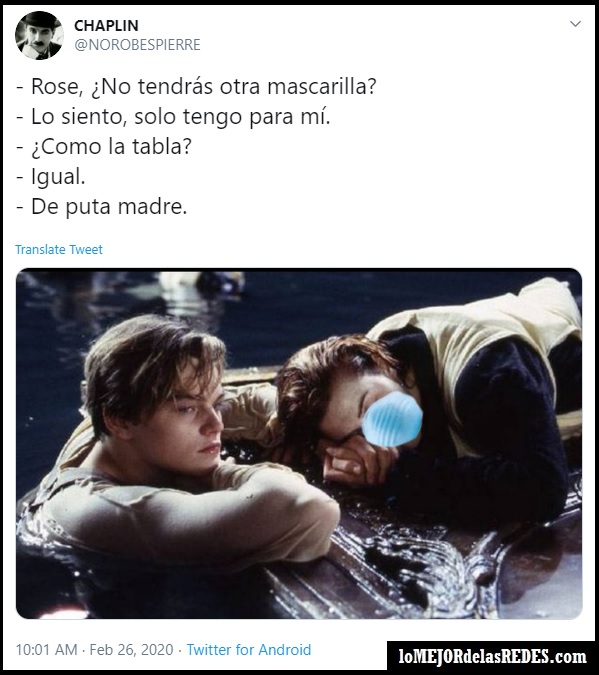This screenshot has height=675, width=599.
Task: Click the @NOROBESPIERRE handle
Action: pyautogui.click(x=137, y=45)
